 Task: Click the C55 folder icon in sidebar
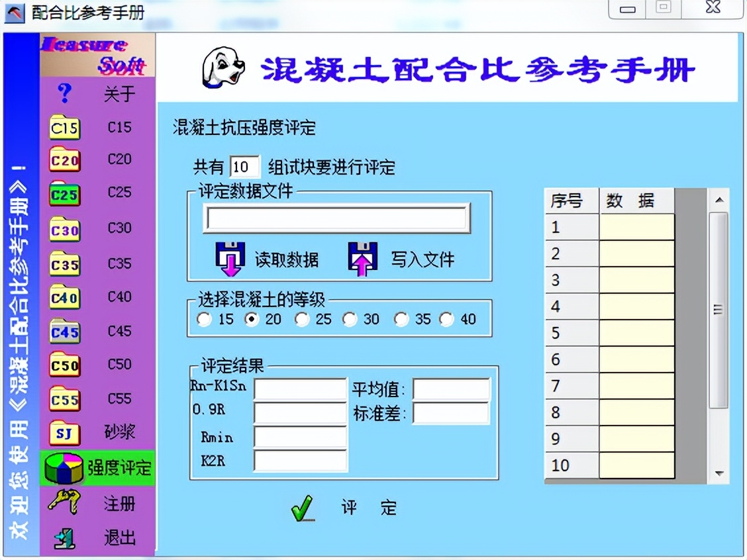click(63, 399)
